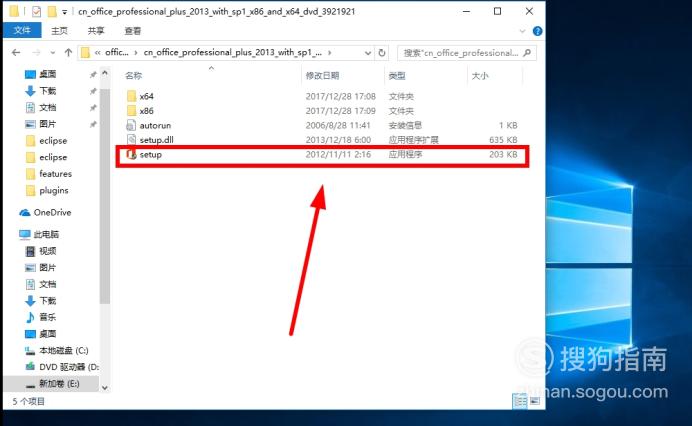Click the 'offic...' breadcrumb segment
This screenshot has width=692, height=426.
coord(117,53)
